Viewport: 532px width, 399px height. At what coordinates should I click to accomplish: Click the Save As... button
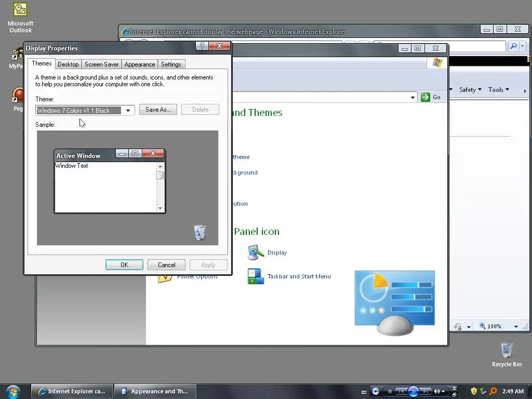tap(158, 110)
